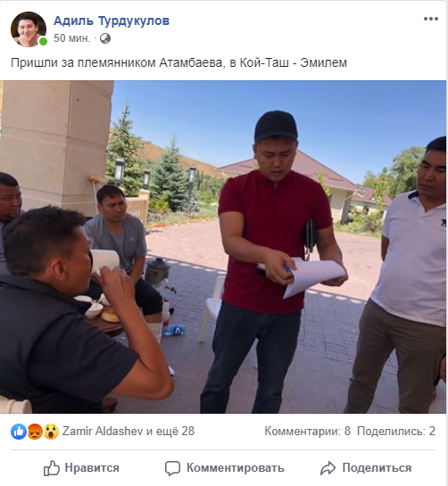Screen dimensions: 448x486
Task: Click the globe public privacy icon
Action: (105, 38)
